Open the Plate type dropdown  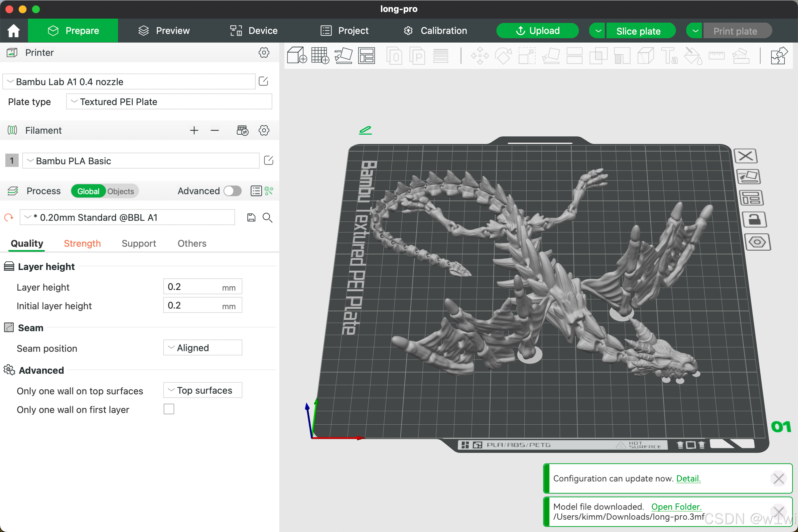coord(169,102)
